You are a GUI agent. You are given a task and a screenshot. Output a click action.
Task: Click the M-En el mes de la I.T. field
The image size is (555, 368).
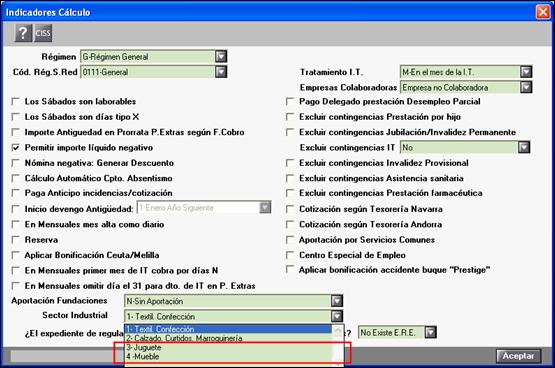point(460,72)
